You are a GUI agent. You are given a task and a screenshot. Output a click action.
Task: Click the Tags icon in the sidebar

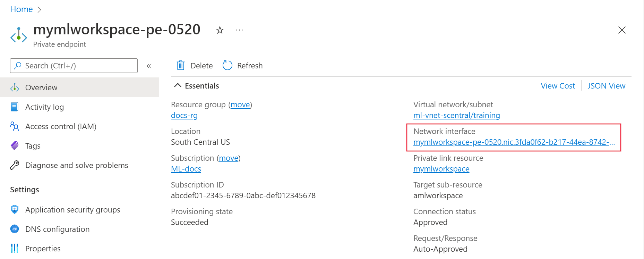[x=15, y=146]
